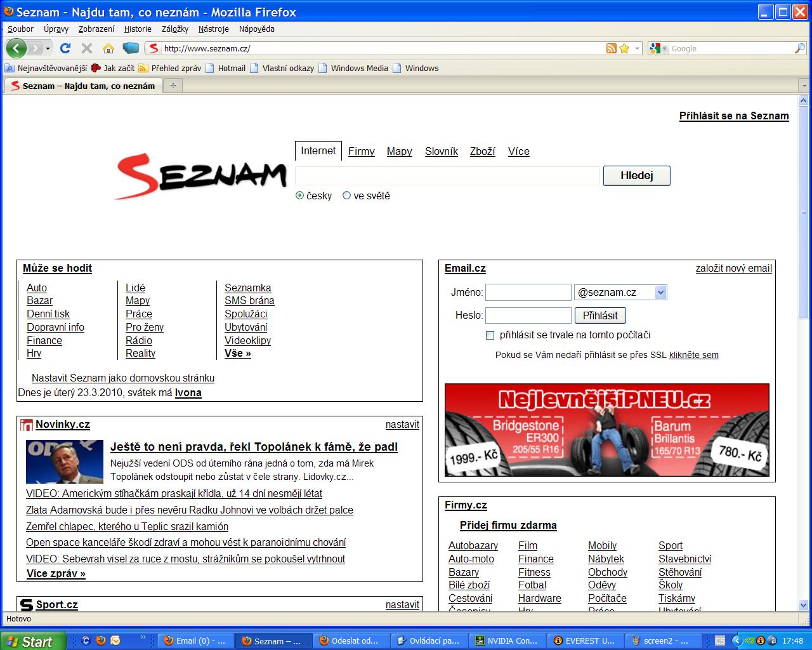Click the Forward navigation arrow
The image size is (812, 650).
pyautogui.click(x=36, y=48)
